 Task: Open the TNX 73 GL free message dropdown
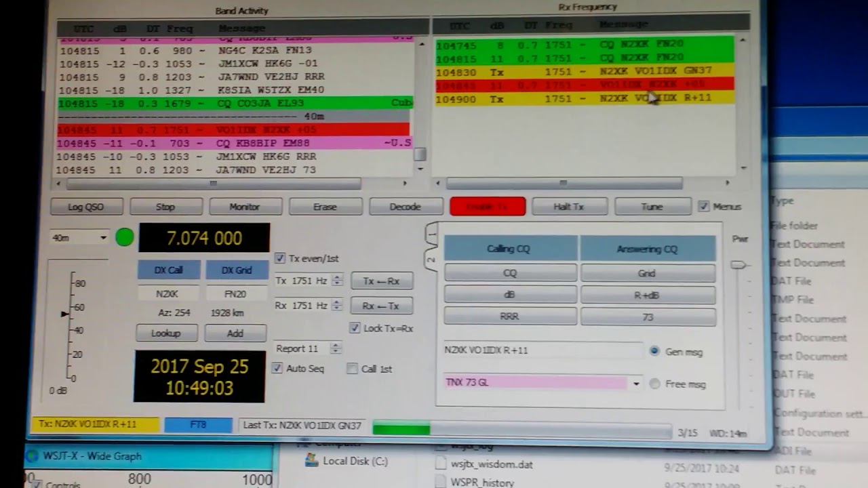click(x=636, y=383)
